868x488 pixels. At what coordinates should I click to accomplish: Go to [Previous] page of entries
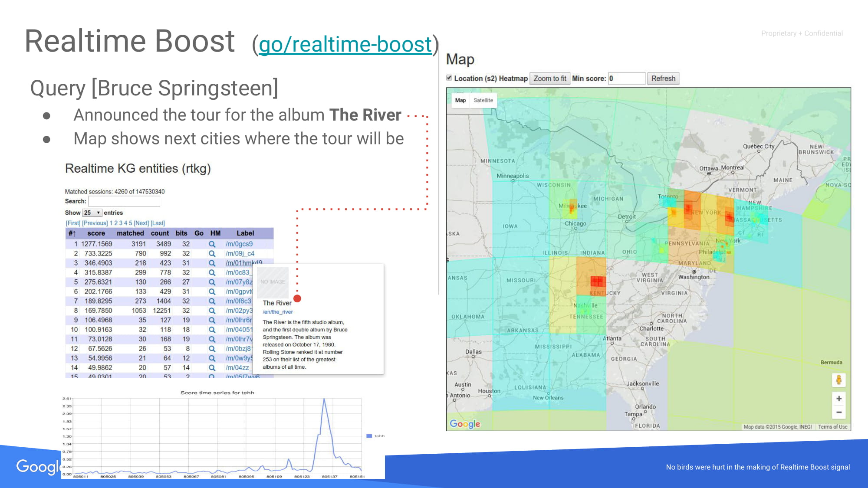[x=95, y=223]
